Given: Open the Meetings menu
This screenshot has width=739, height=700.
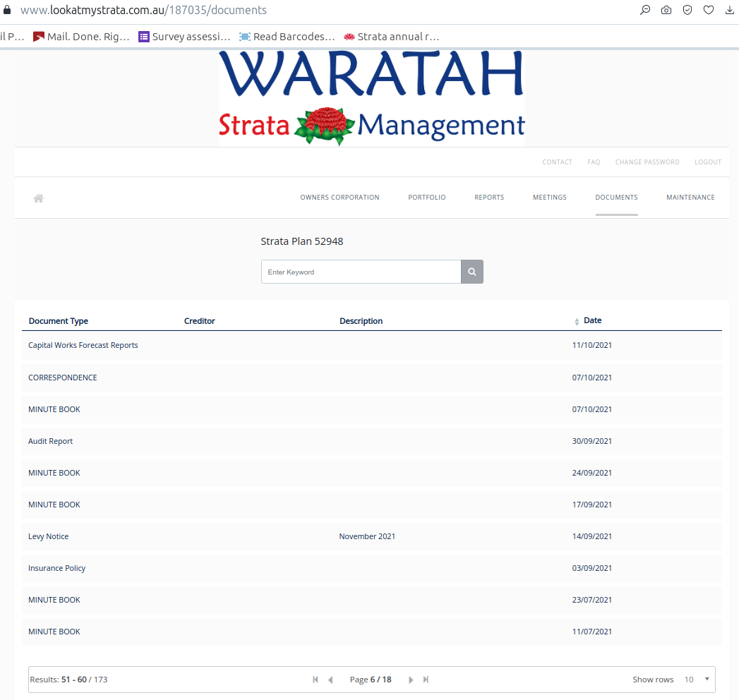Looking at the screenshot, I should [x=550, y=198].
